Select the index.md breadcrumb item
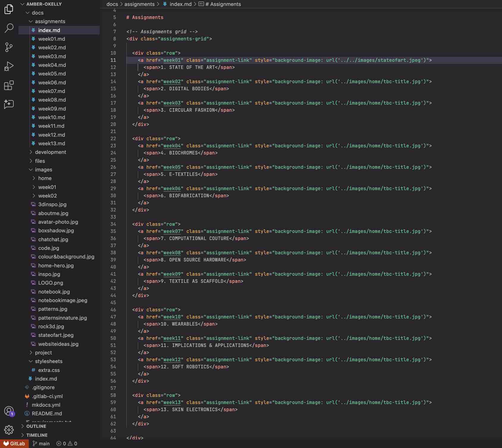This screenshot has width=502, height=448. click(180, 4)
